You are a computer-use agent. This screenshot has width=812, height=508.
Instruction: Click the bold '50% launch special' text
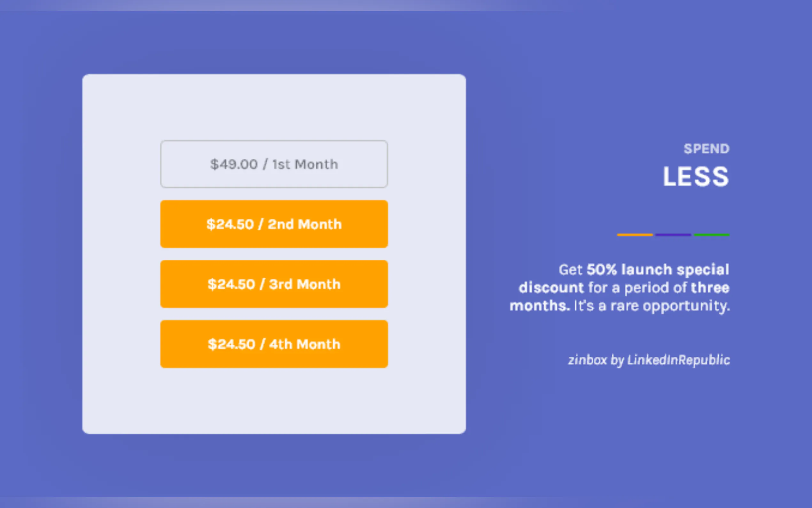(x=658, y=269)
